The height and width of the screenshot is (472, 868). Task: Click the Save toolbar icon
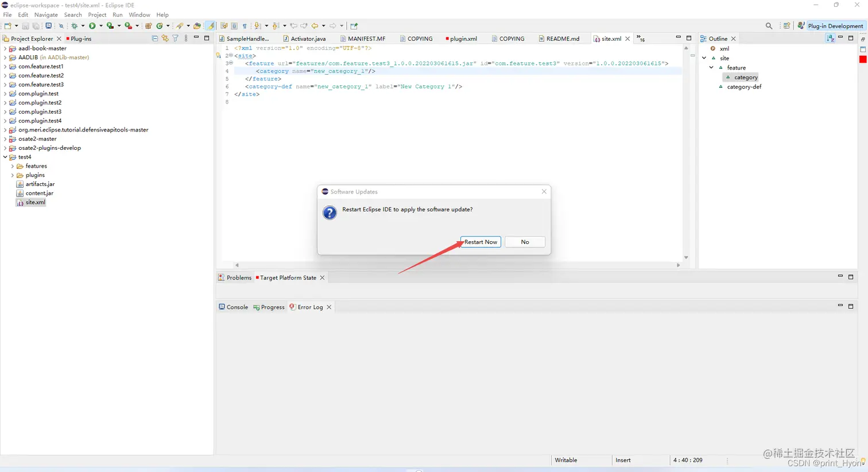coord(25,26)
